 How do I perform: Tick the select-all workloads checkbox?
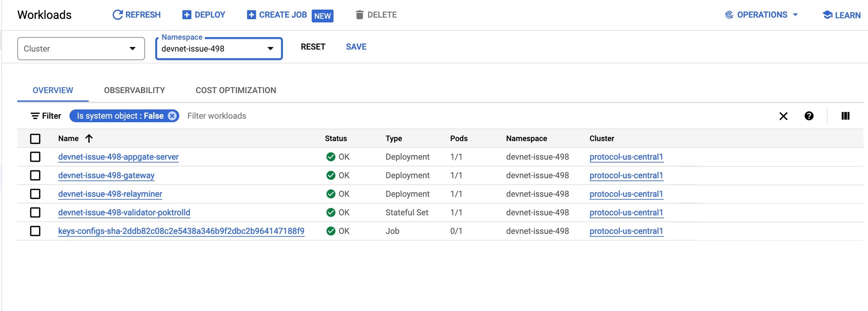click(35, 139)
